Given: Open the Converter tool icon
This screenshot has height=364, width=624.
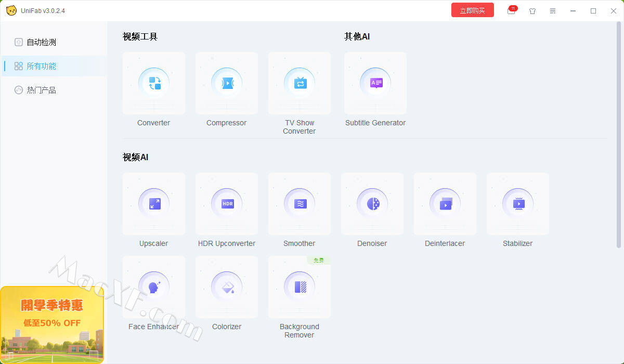Looking at the screenshot, I should point(154,83).
